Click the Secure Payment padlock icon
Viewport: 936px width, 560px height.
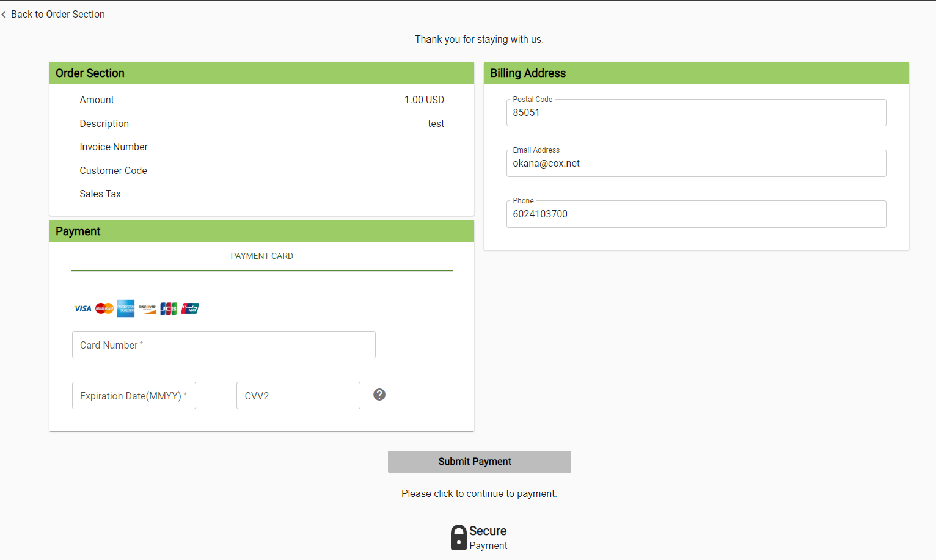[458, 537]
